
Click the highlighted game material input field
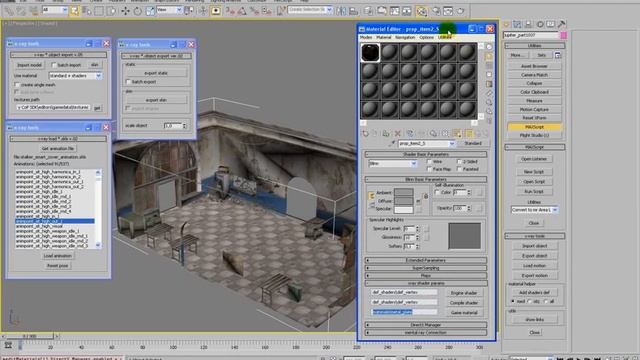(x=404, y=312)
